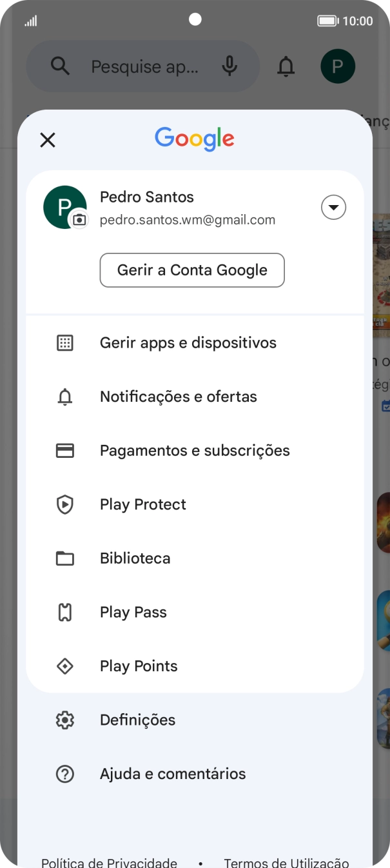The width and height of the screenshot is (390, 868).
Task: Select the microphone icon in the search bar
Action: 230,66
